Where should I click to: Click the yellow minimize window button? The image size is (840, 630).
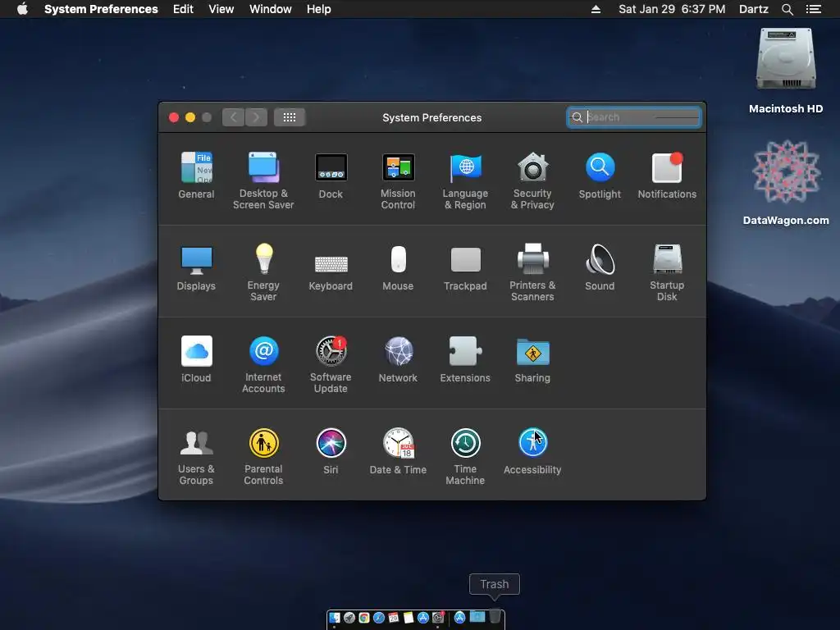(190, 117)
